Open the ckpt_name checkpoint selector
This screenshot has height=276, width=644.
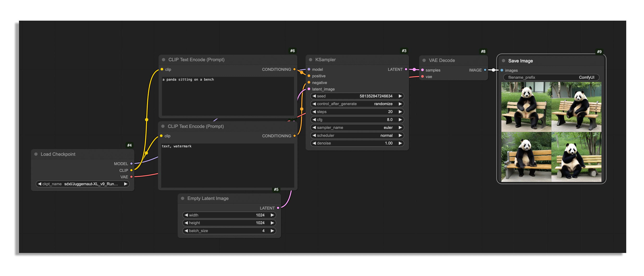[82, 184]
